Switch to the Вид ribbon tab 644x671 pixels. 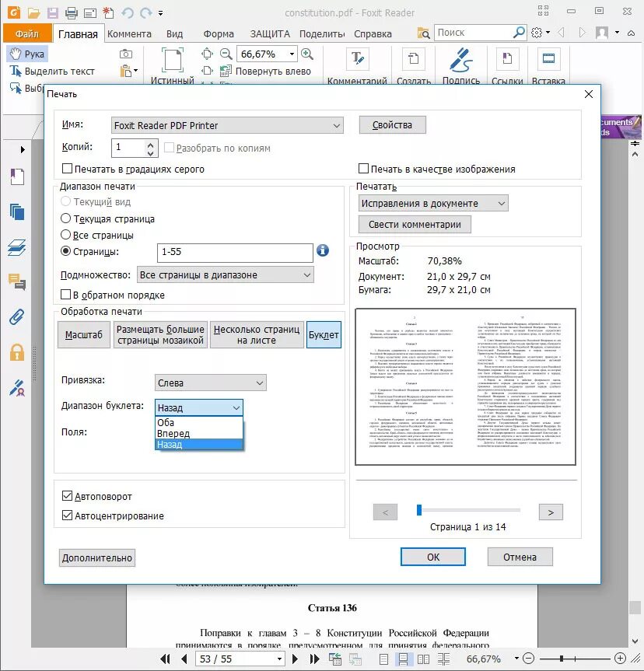[174, 33]
